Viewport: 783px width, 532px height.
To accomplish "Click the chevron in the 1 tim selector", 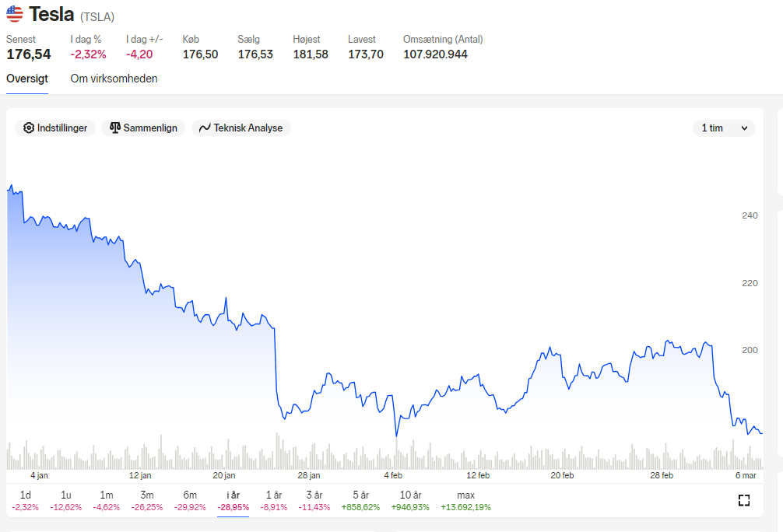I will [744, 128].
